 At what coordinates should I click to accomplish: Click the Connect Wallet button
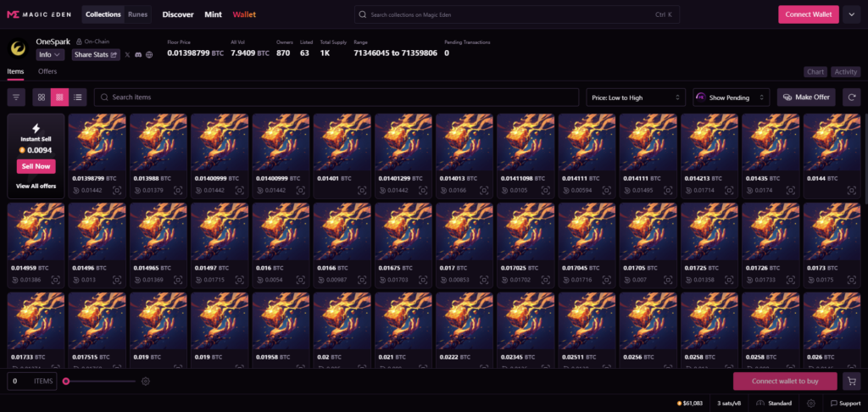[x=808, y=14]
